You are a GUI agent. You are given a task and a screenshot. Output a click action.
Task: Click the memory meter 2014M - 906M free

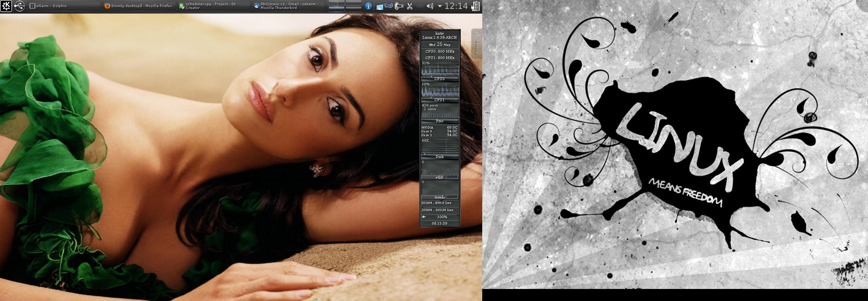440,203
